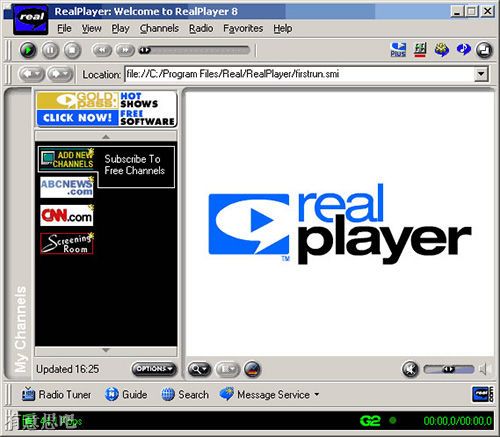Image resolution: width=500 pixels, height=437 pixels.
Task: Open the RealPlayer Plus icon
Action: click(398, 50)
